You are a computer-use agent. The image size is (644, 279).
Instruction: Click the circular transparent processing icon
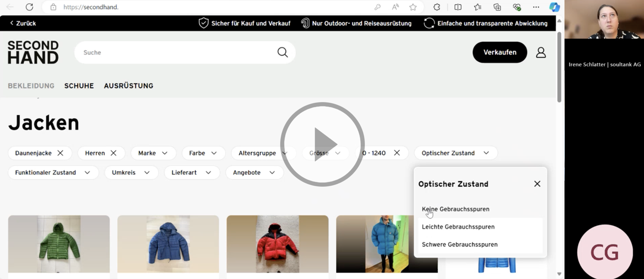429,23
